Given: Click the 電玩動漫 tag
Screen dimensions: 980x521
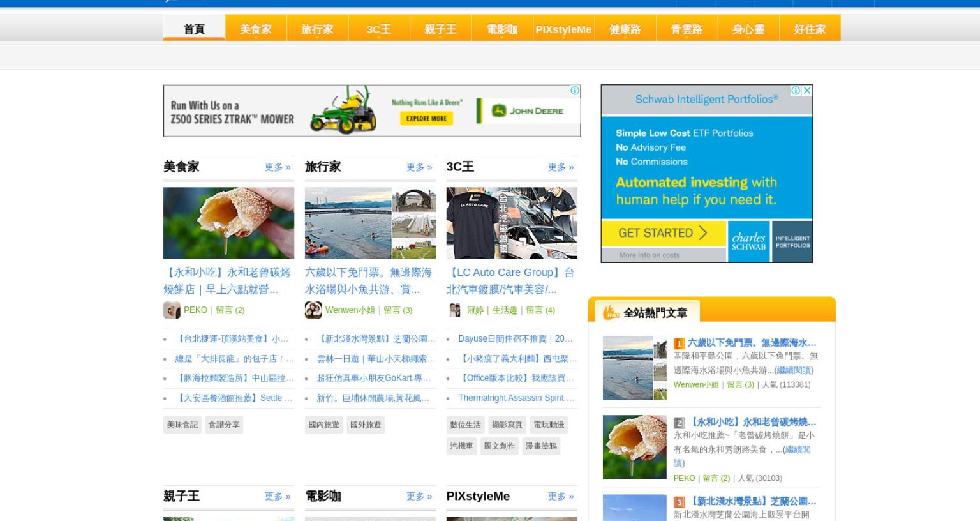Looking at the screenshot, I should click(x=549, y=425).
